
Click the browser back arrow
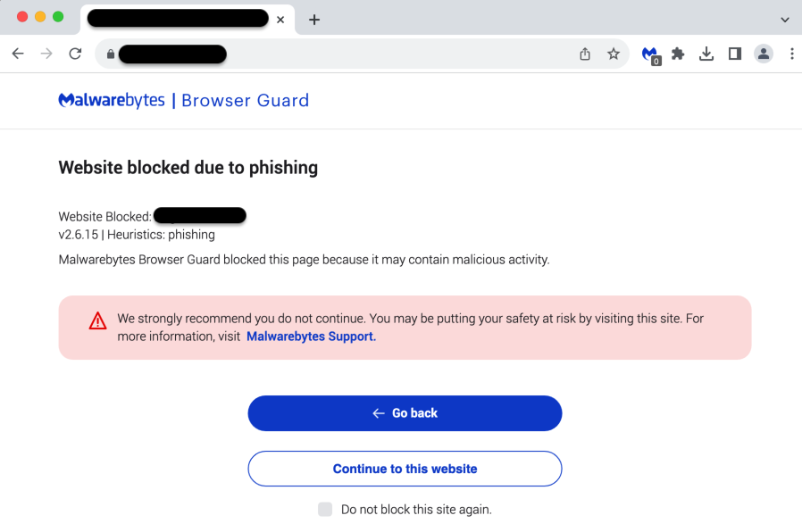(x=18, y=54)
